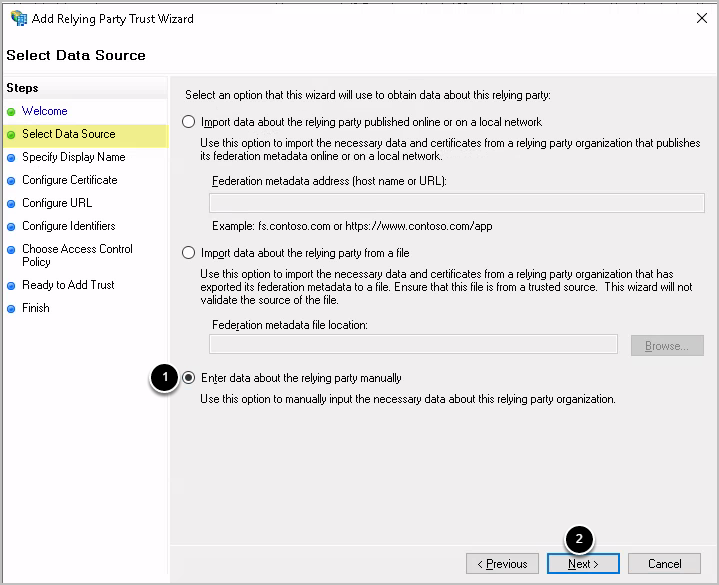
Task: Click 'Federation metadata address (host name or URL):' label
Action: coord(329,181)
